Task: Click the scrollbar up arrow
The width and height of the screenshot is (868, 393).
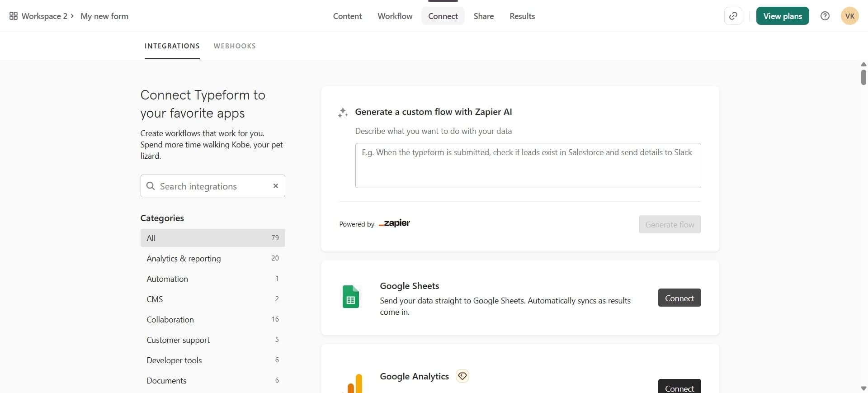Action: coord(863,64)
